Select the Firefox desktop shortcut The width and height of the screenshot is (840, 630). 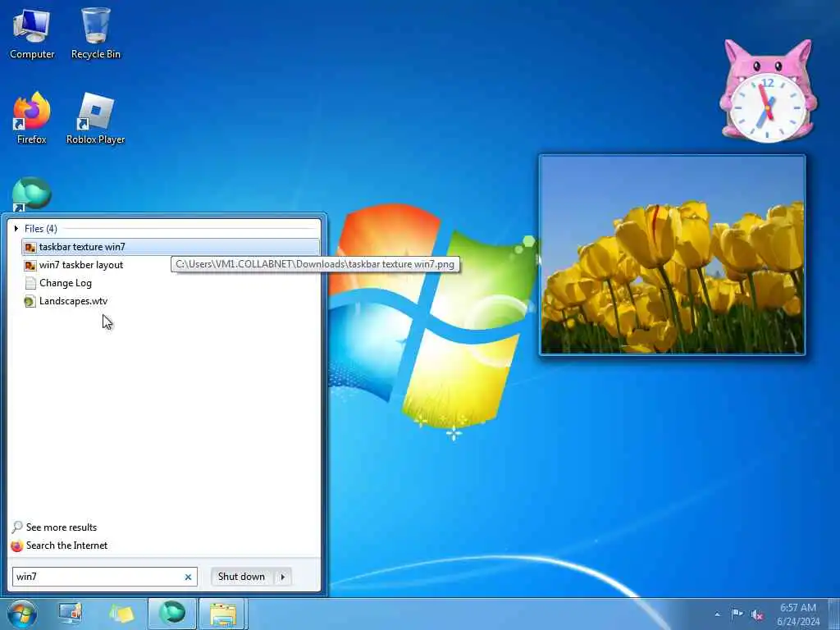[x=32, y=118]
